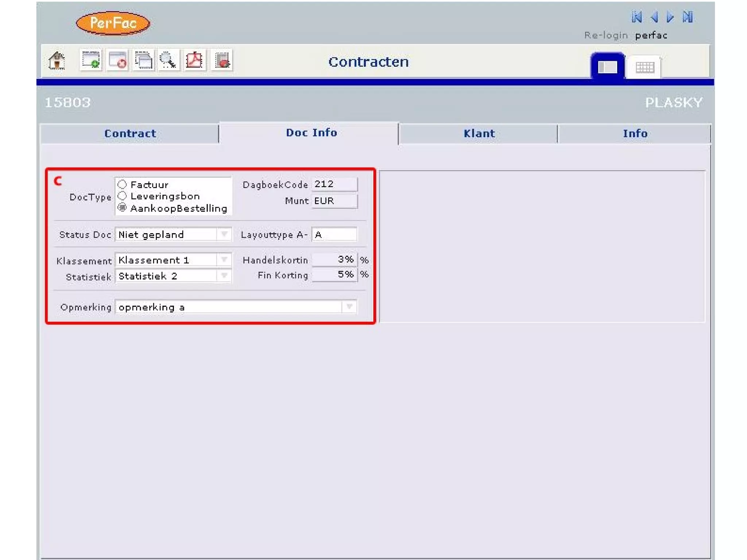Click the Home house icon
Viewport: 747px width, 560px height.
point(57,61)
